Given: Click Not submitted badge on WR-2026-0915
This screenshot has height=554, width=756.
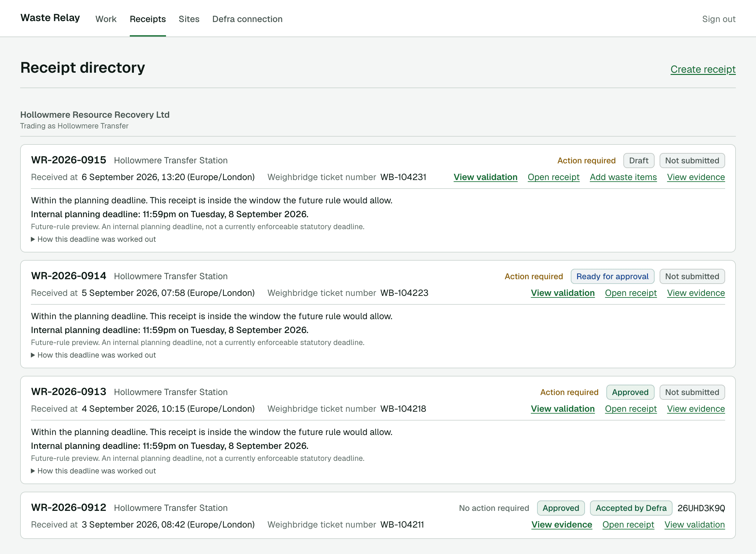Looking at the screenshot, I should [x=692, y=161].
